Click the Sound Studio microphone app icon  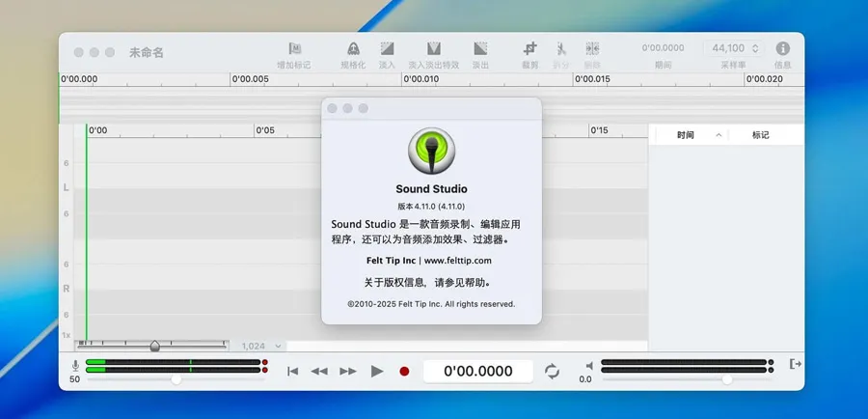pos(431,151)
